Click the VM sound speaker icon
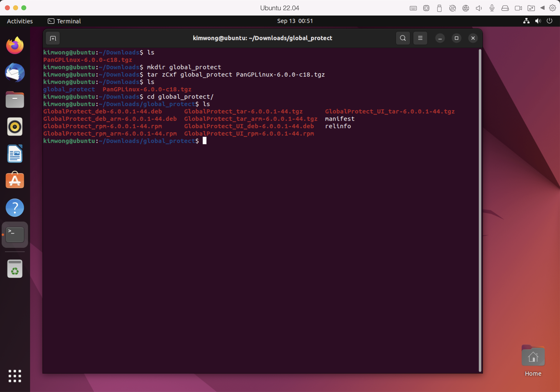Screen dimensions: 560x392 (x=479, y=8)
